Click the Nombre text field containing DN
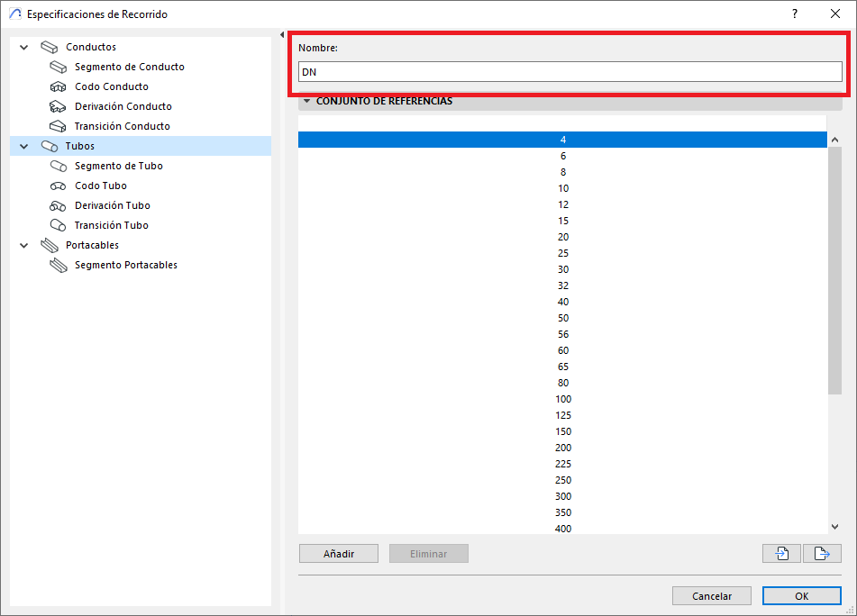The height and width of the screenshot is (616, 857). (x=570, y=72)
